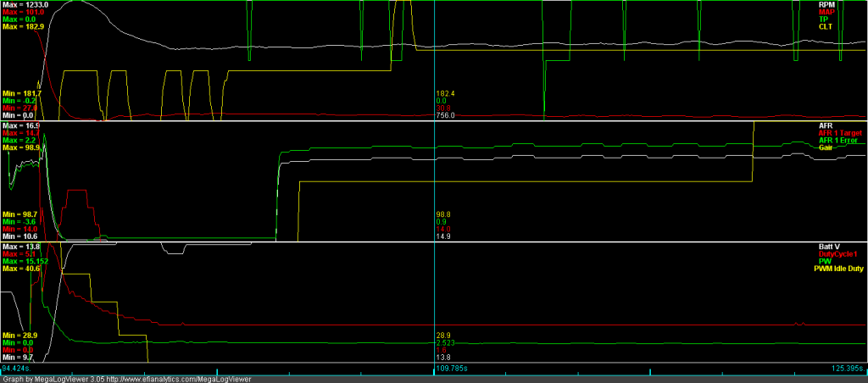Click the PWM Idle Duty legend label
The width and height of the screenshot is (868, 383).
(838, 268)
